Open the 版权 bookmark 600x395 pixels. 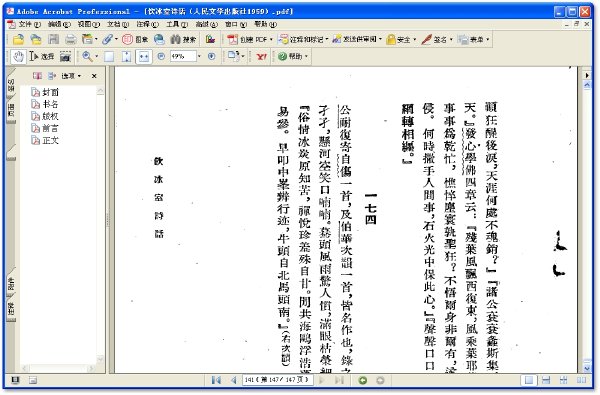click(46, 116)
